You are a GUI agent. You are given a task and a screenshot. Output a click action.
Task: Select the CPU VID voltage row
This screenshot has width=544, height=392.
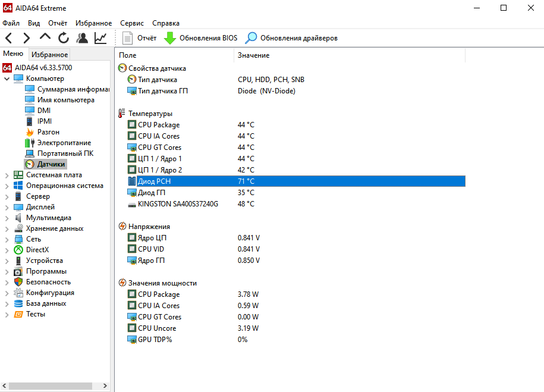click(296, 249)
